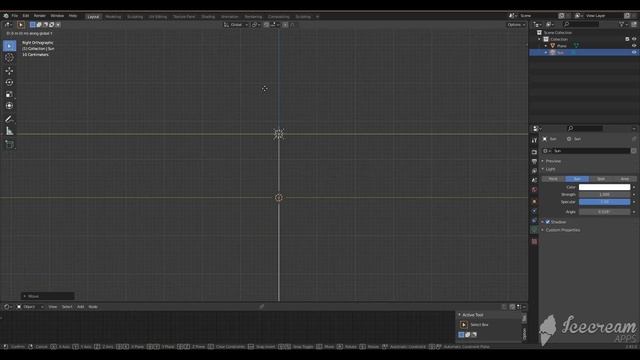Click the tweak tool icon in viewport header
The width and height of the screenshot is (640, 360).
20,25
